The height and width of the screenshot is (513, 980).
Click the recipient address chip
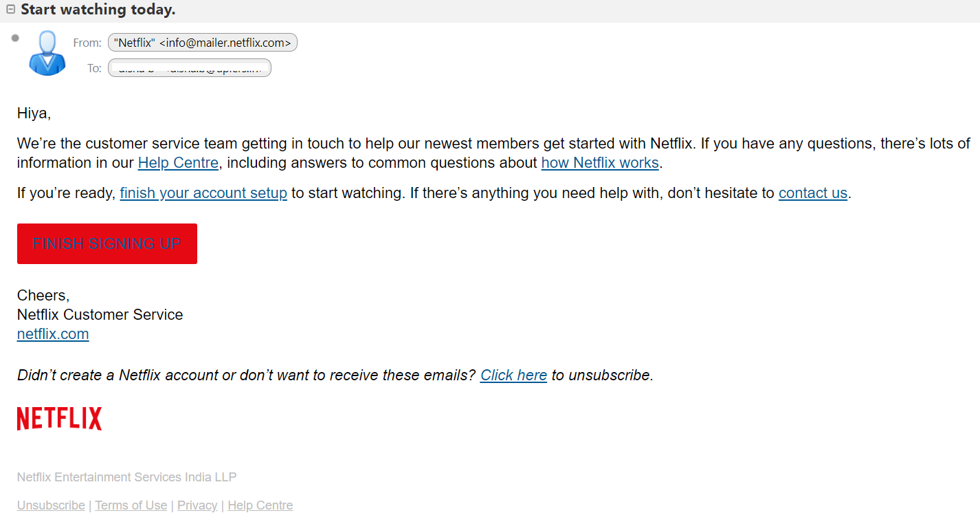[x=190, y=68]
